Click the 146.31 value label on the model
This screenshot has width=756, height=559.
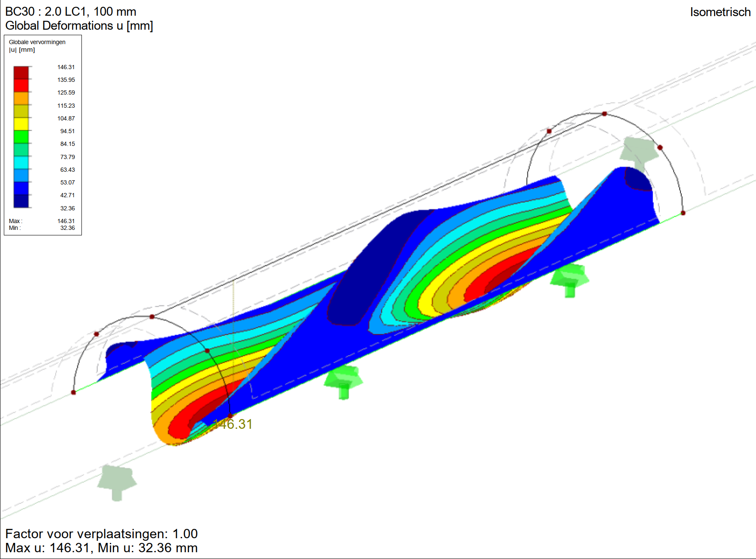[x=234, y=424]
